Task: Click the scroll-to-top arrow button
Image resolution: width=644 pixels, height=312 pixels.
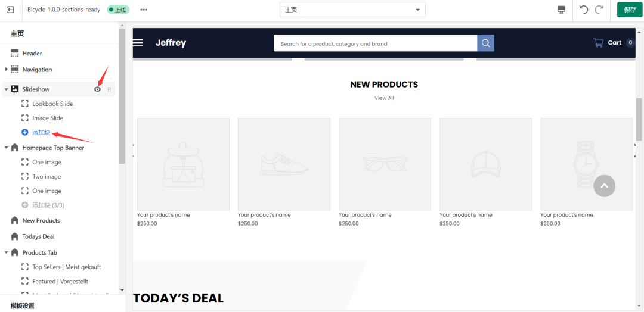Action: [604, 186]
